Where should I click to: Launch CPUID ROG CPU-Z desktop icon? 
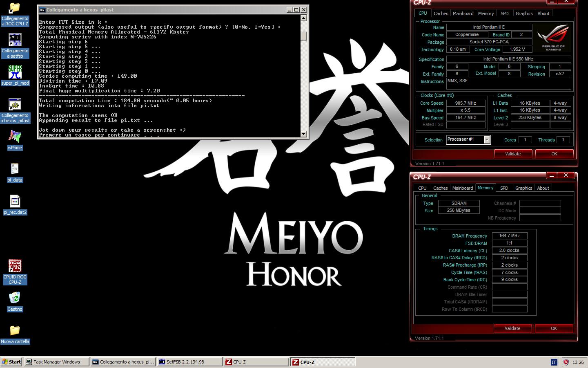click(x=15, y=266)
